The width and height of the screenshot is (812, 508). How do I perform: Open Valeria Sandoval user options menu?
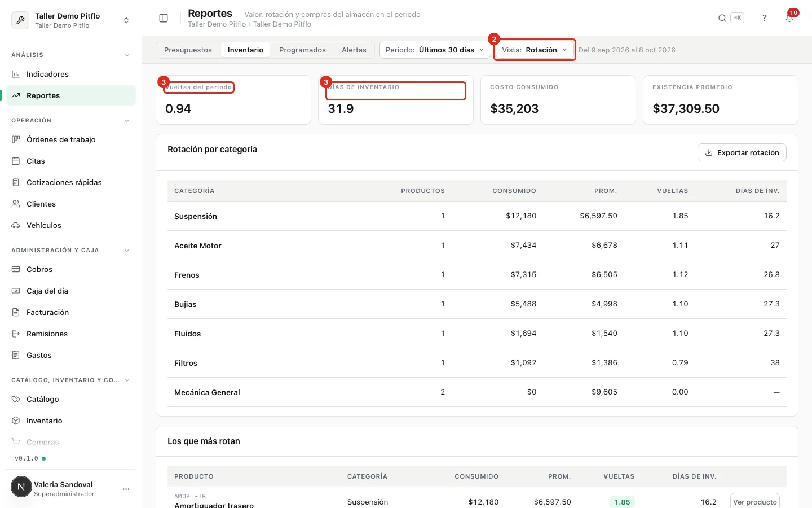tap(126, 489)
